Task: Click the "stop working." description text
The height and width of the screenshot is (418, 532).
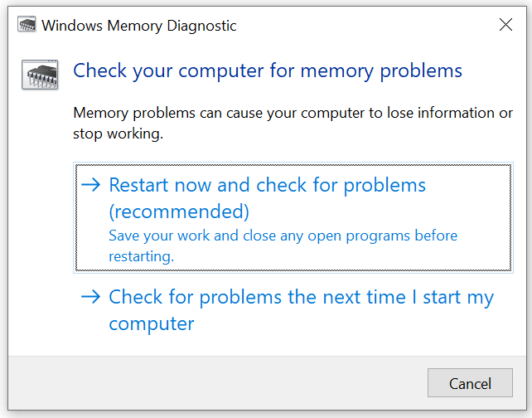Action: pyautogui.click(x=118, y=134)
